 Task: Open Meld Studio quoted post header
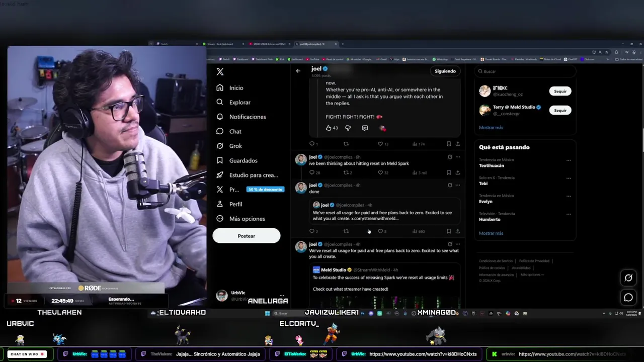355,270
